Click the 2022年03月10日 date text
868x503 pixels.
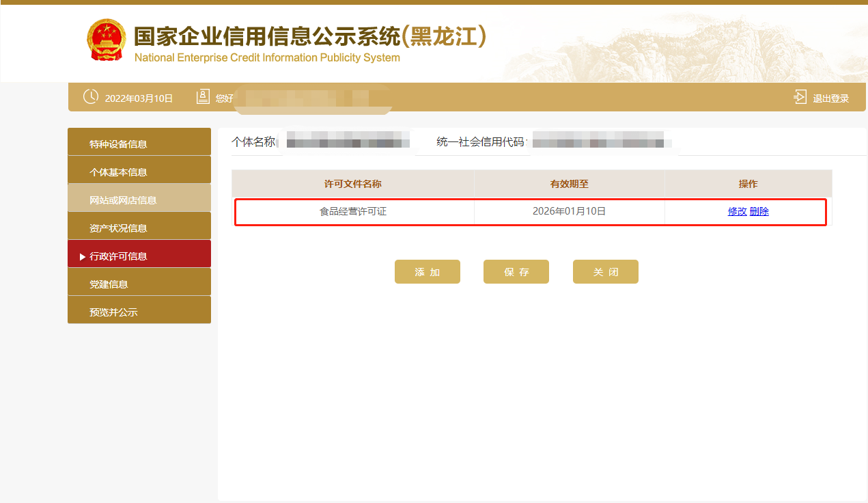click(x=139, y=98)
